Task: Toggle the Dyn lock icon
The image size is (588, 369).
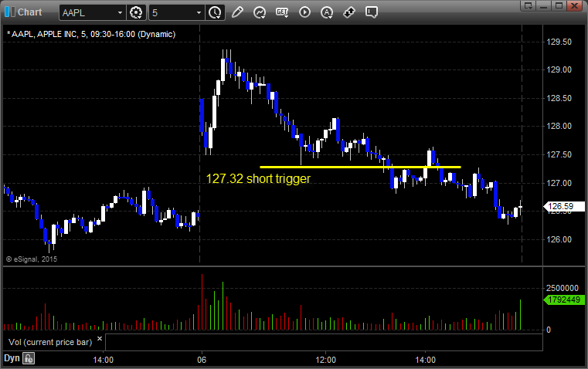Action: [29, 358]
